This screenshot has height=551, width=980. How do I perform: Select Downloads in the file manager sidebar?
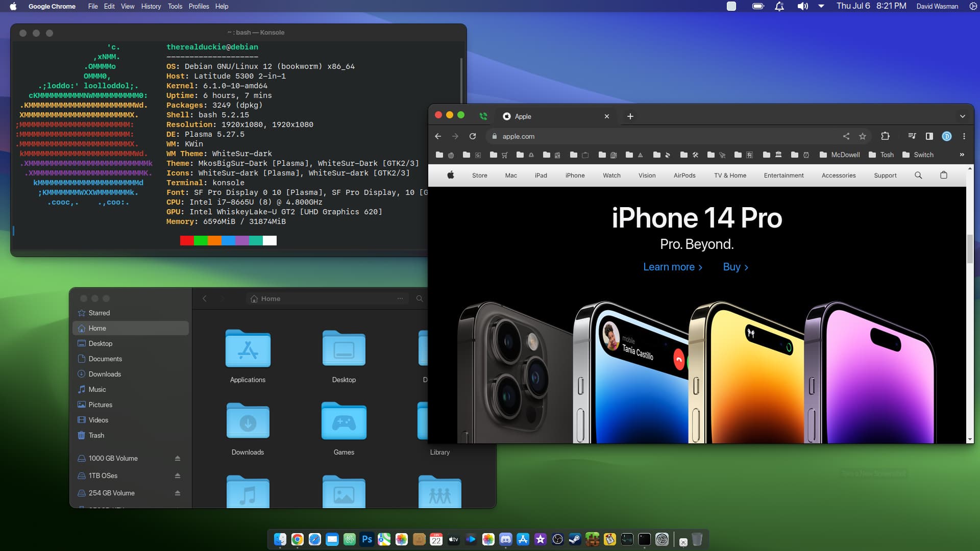(x=131, y=374)
